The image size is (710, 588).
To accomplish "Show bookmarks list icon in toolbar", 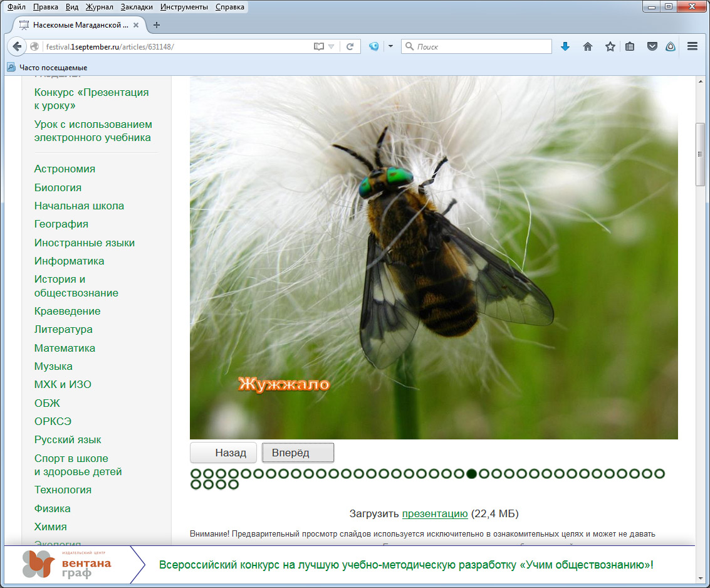I will click(630, 46).
